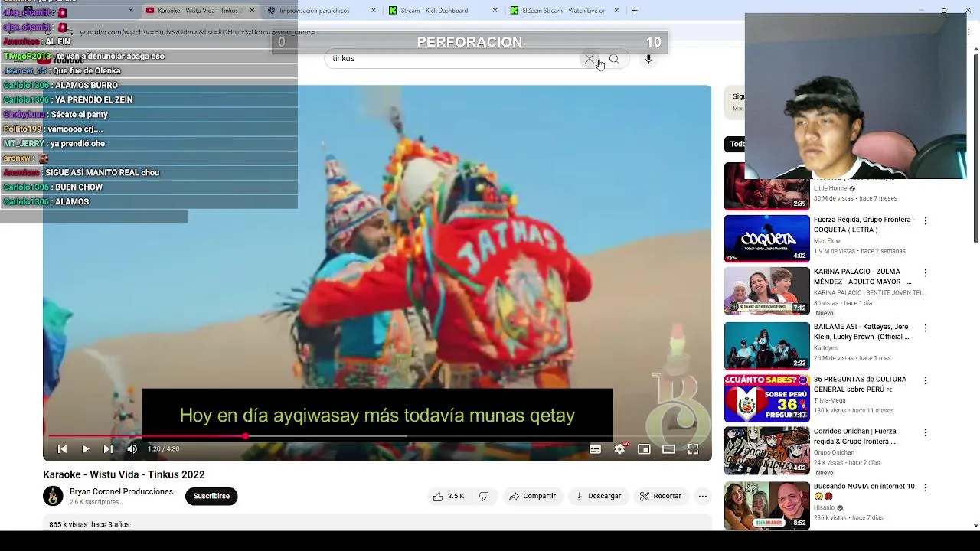Open KARINA PALACIO video thumbnail
The height and width of the screenshot is (551, 980).
click(766, 291)
